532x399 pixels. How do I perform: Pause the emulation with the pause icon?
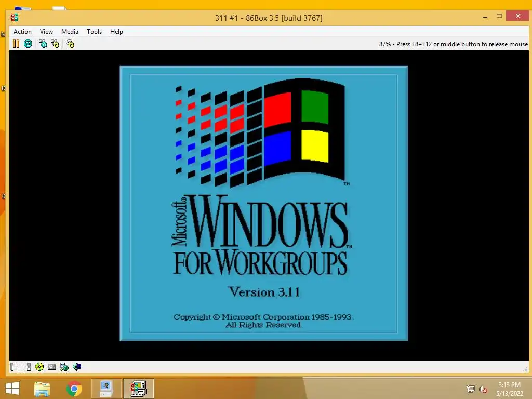(x=16, y=44)
